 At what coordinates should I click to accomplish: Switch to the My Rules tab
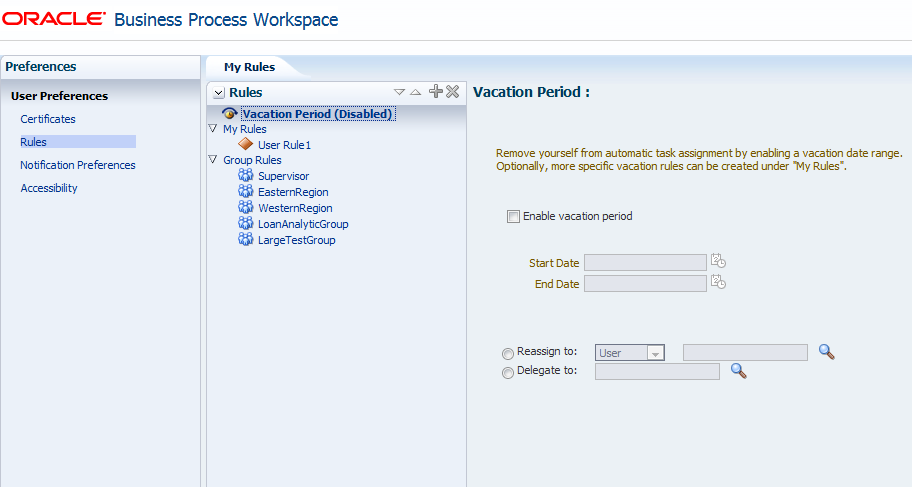coord(250,67)
